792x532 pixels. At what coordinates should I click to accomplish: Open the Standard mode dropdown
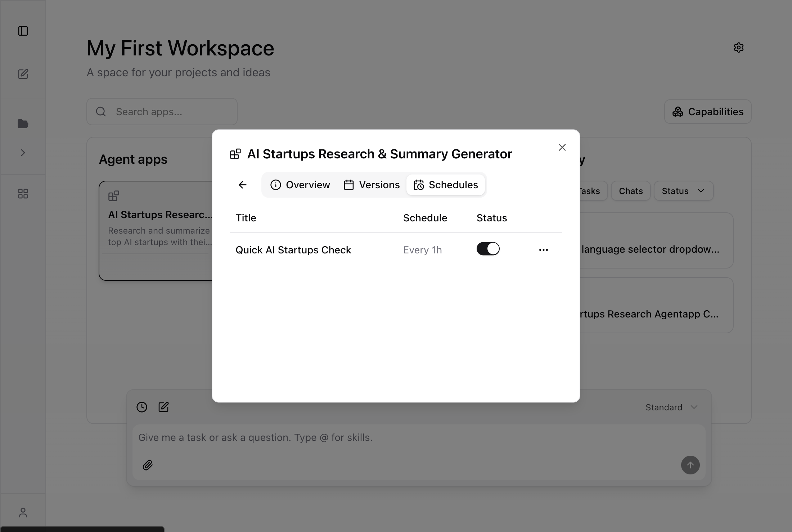pos(671,407)
